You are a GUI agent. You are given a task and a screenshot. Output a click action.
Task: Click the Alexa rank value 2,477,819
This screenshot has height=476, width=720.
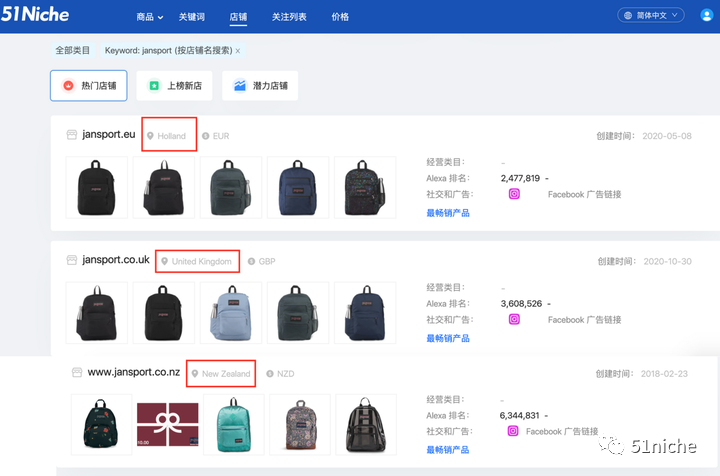(520, 178)
